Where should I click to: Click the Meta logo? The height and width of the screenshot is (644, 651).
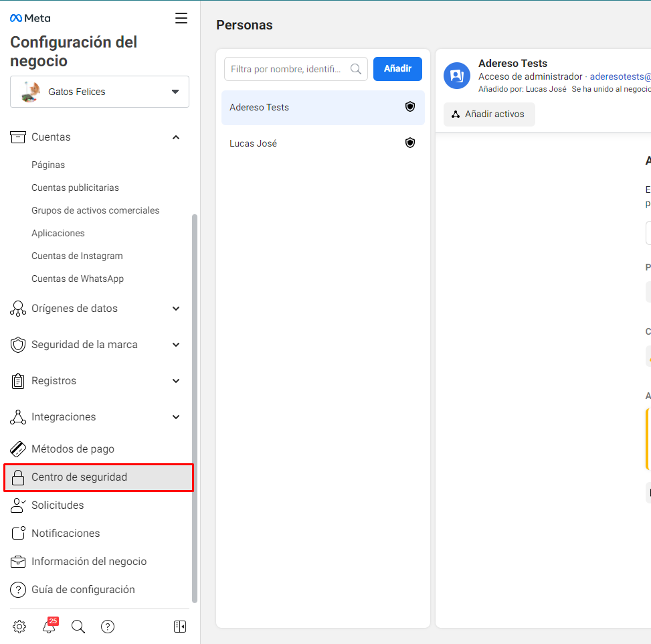(x=30, y=18)
